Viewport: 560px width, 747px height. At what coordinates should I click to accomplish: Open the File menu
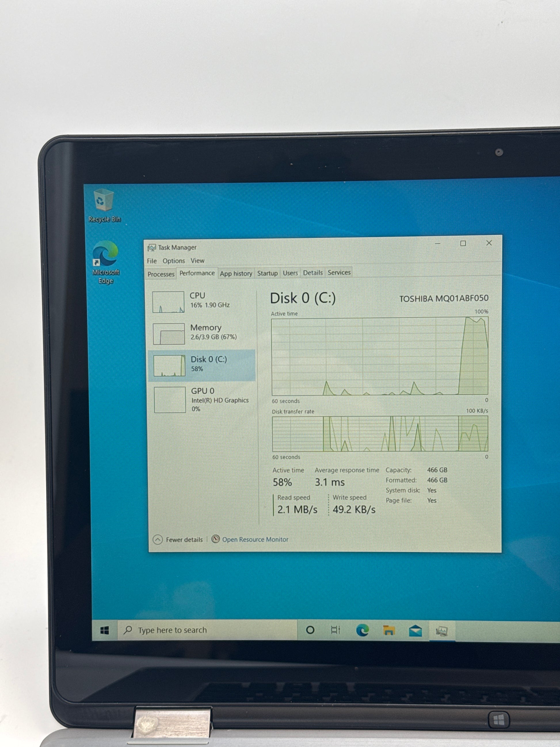click(152, 261)
